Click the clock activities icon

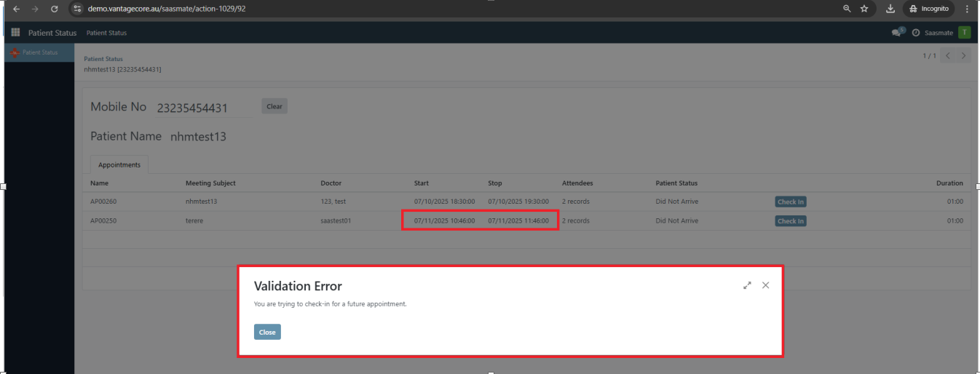click(916, 33)
